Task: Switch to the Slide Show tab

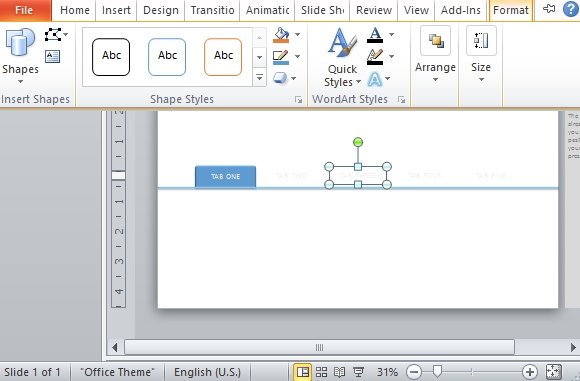Action: (322, 10)
